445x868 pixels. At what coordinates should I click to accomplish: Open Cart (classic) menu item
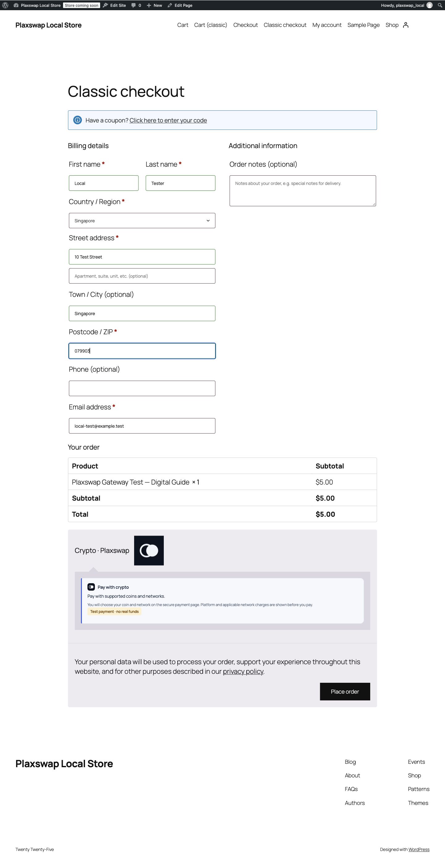(210, 25)
